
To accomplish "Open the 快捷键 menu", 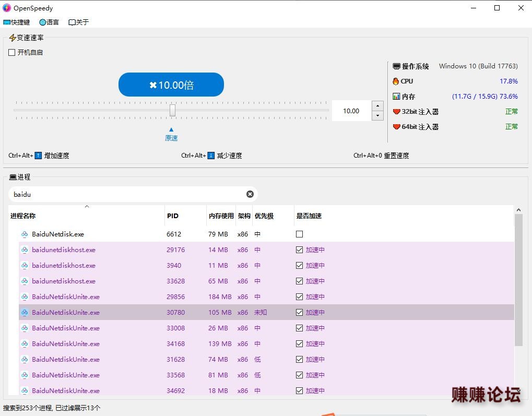I will coord(17,22).
